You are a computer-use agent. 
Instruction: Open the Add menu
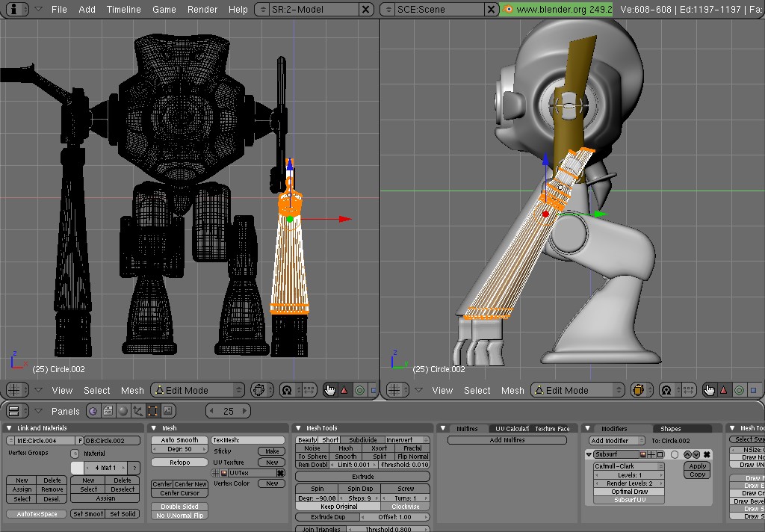tap(87, 9)
